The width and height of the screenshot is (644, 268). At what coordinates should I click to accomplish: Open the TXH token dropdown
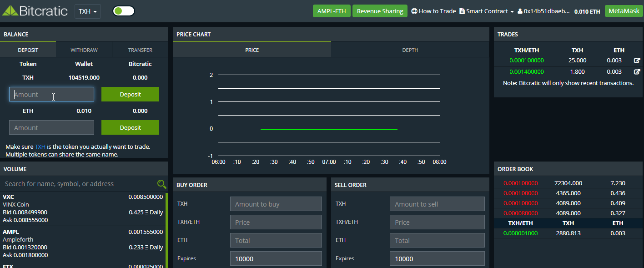point(88,11)
